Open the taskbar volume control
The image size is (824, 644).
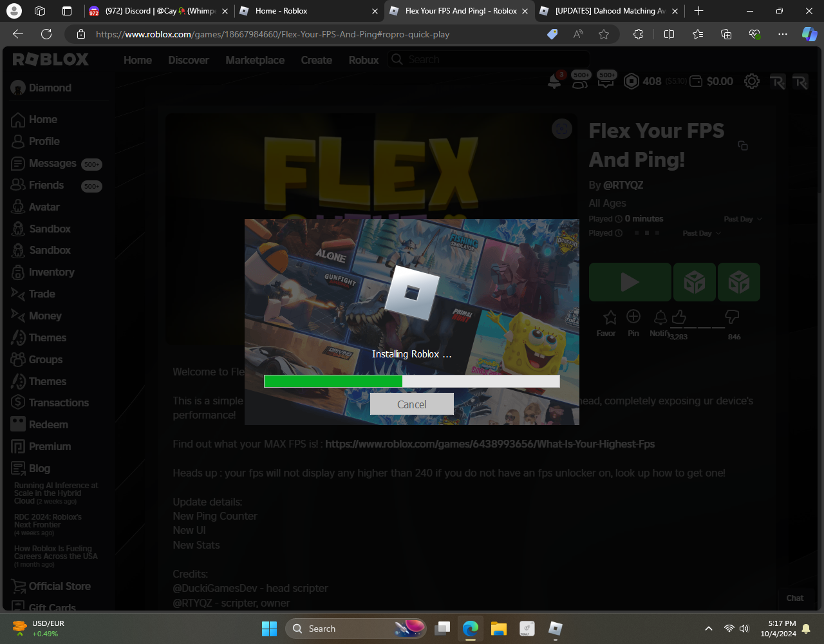tap(745, 629)
